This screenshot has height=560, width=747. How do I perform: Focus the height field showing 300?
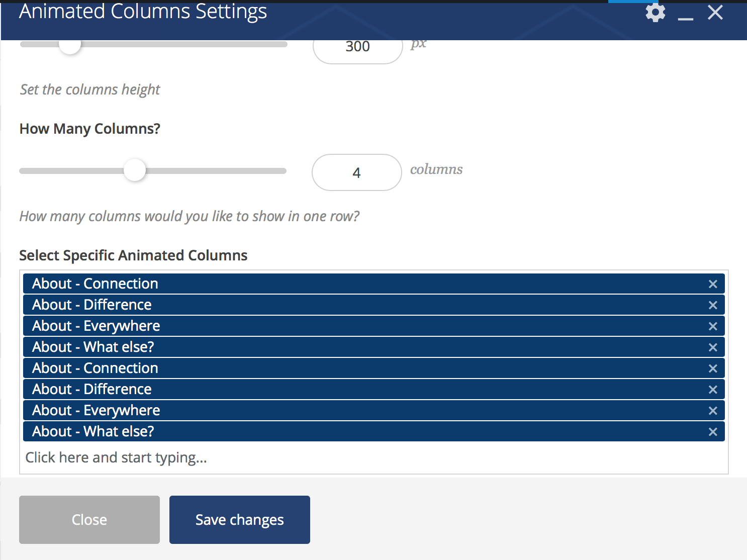[357, 48]
